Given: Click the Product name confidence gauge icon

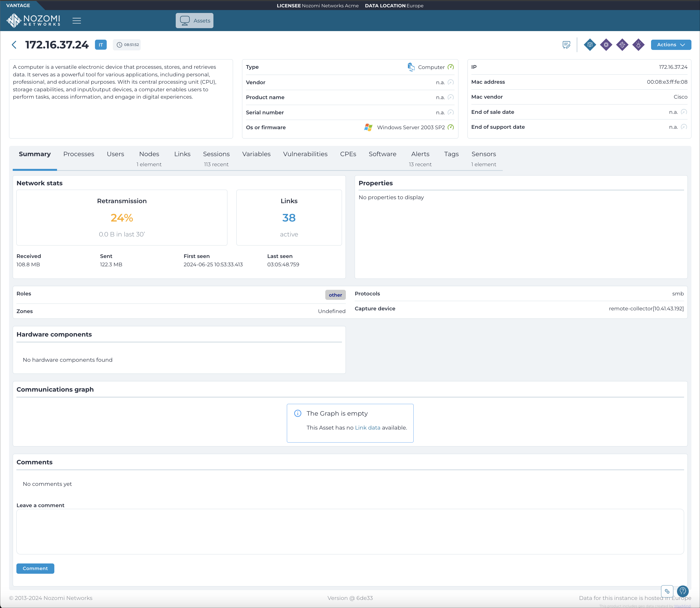Looking at the screenshot, I should (x=451, y=97).
